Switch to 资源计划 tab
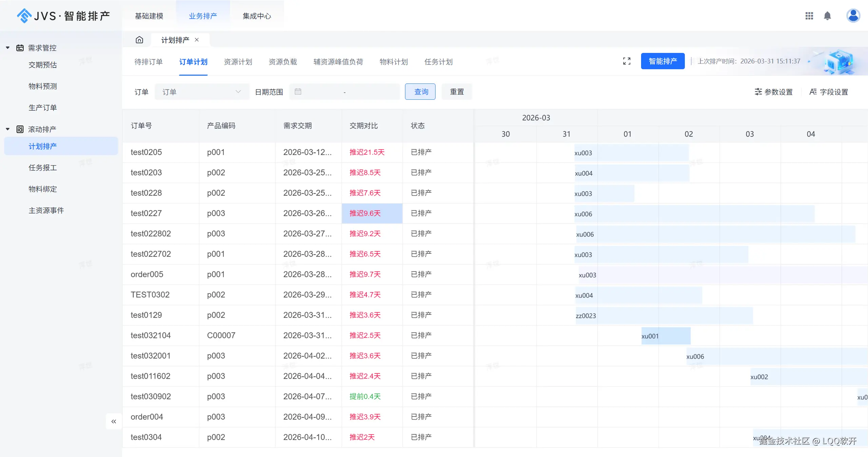Image resolution: width=868 pixels, height=457 pixels. (238, 62)
